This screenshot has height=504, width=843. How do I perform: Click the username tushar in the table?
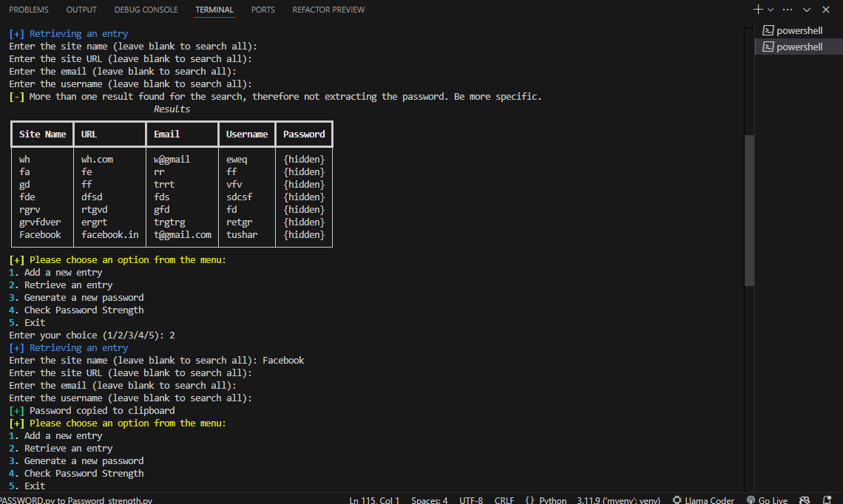tap(241, 235)
